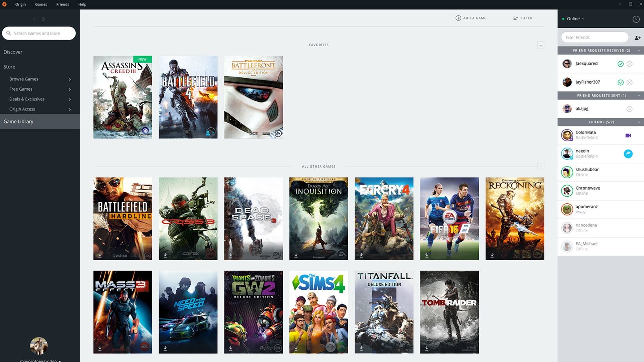Expand the Browse Games submenu
Screen dimensions: 644x362
coord(70,79)
